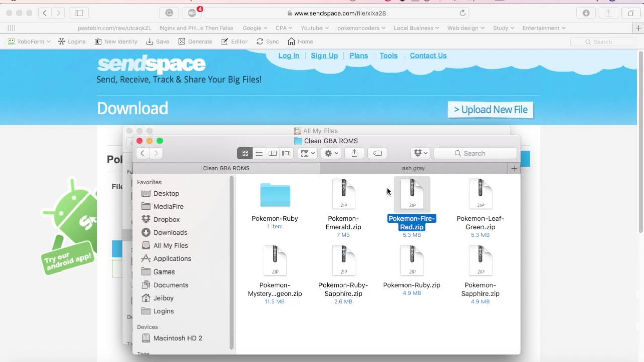Click the Safari address bar
The image size is (644, 362).
[337, 13]
